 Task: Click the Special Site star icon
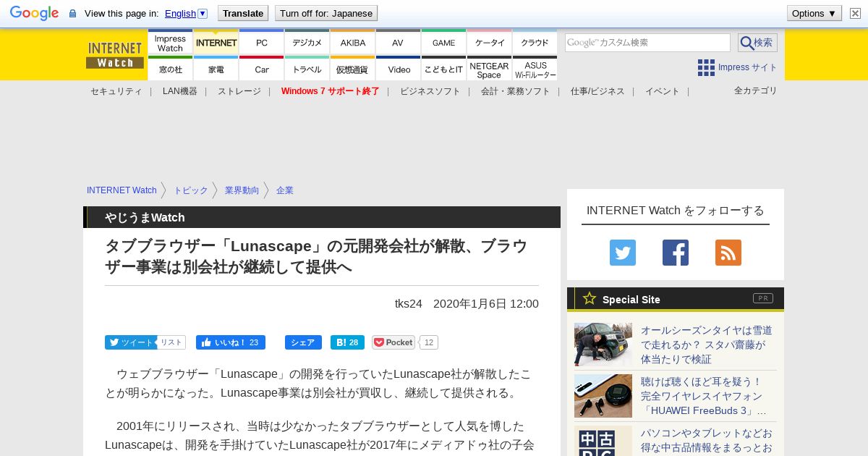tap(590, 298)
